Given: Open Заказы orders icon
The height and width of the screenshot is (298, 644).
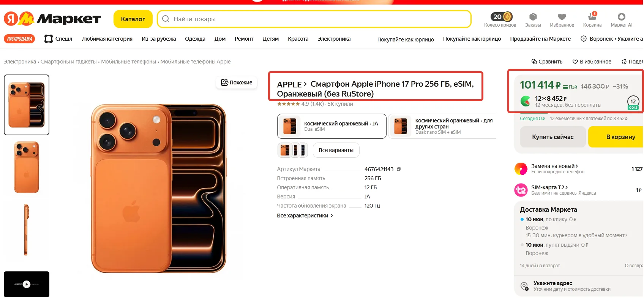Looking at the screenshot, I should (533, 20).
